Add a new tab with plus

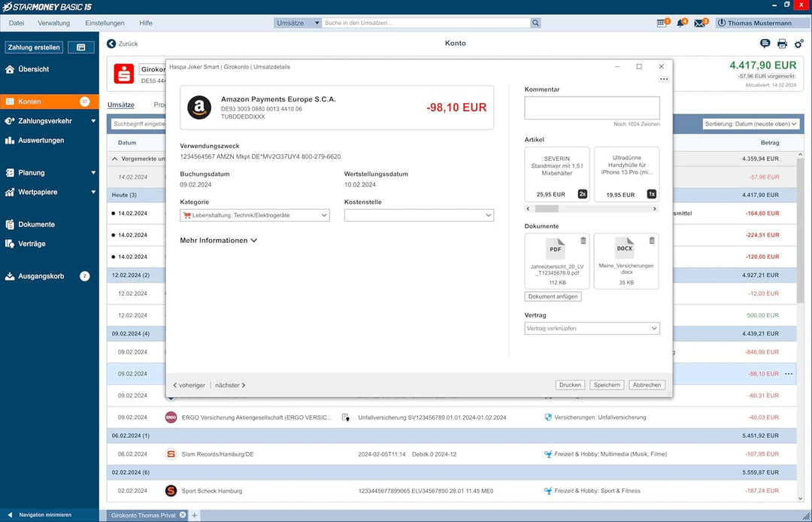tap(195, 515)
